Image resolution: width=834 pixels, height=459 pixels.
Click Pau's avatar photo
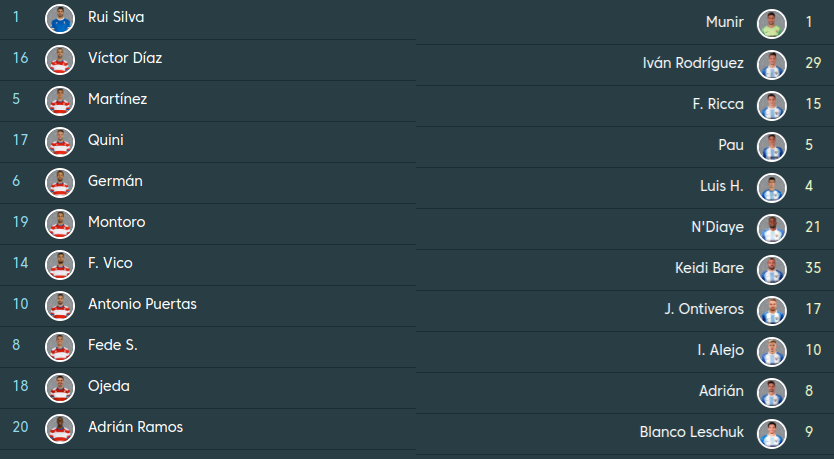click(x=772, y=147)
